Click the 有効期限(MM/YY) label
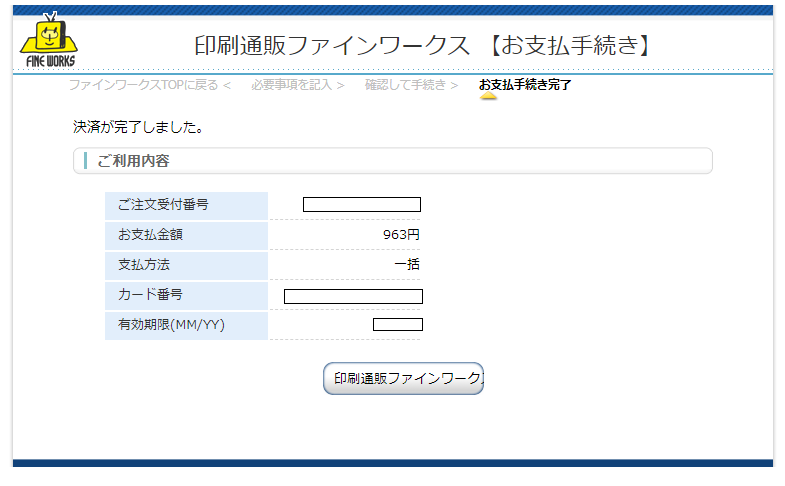This screenshot has width=785, height=486. point(171,325)
